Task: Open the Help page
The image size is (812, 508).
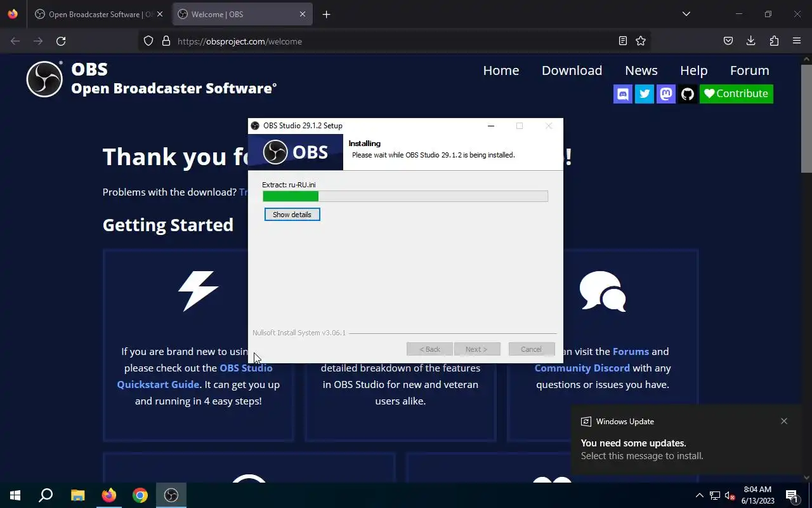Action: (x=693, y=70)
